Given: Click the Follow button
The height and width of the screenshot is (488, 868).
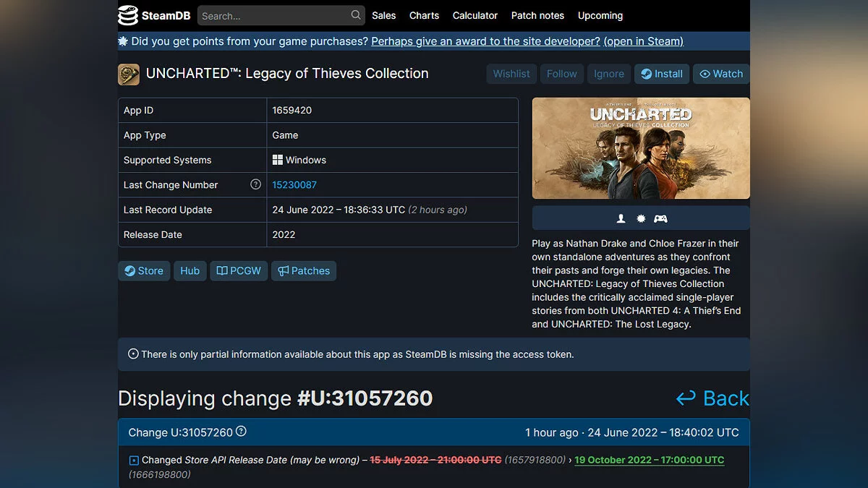Looking at the screenshot, I should coord(561,74).
